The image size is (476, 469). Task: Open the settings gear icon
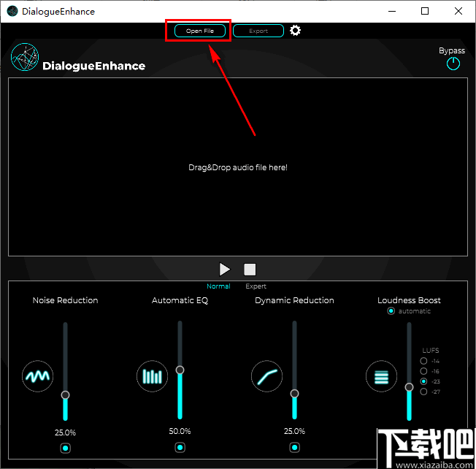tap(295, 31)
